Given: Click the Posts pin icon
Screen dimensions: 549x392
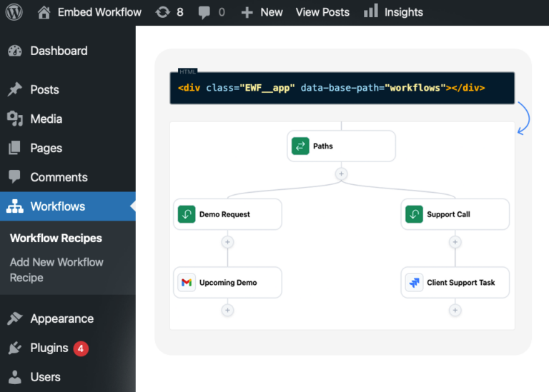Looking at the screenshot, I should coord(15,89).
